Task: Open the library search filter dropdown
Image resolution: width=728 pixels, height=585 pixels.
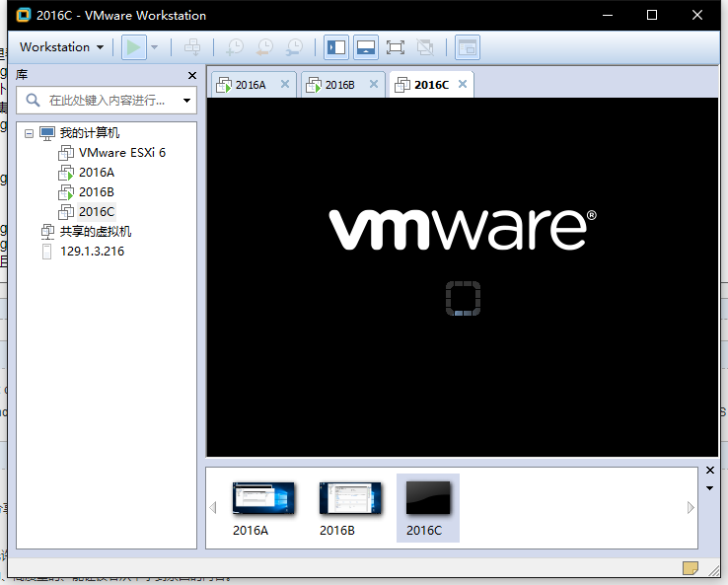Action: 186,101
